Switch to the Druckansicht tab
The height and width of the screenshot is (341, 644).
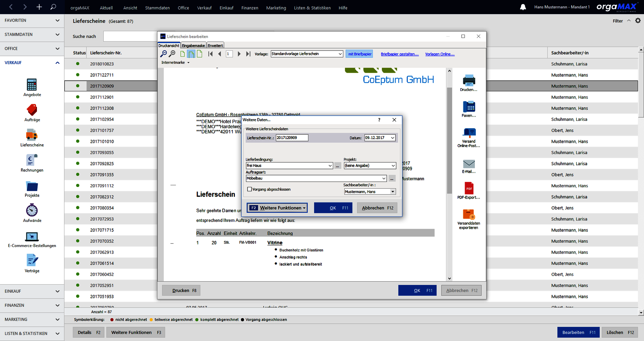[x=169, y=45]
